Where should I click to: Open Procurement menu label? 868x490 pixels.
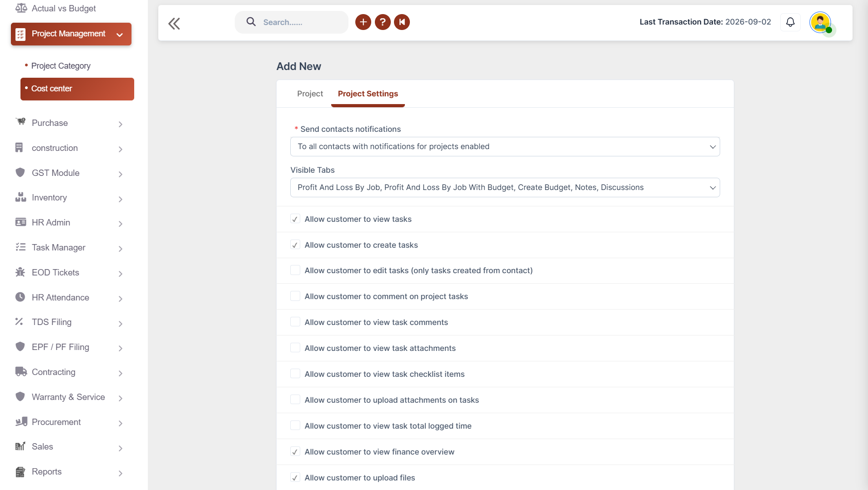tap(56, 422)
